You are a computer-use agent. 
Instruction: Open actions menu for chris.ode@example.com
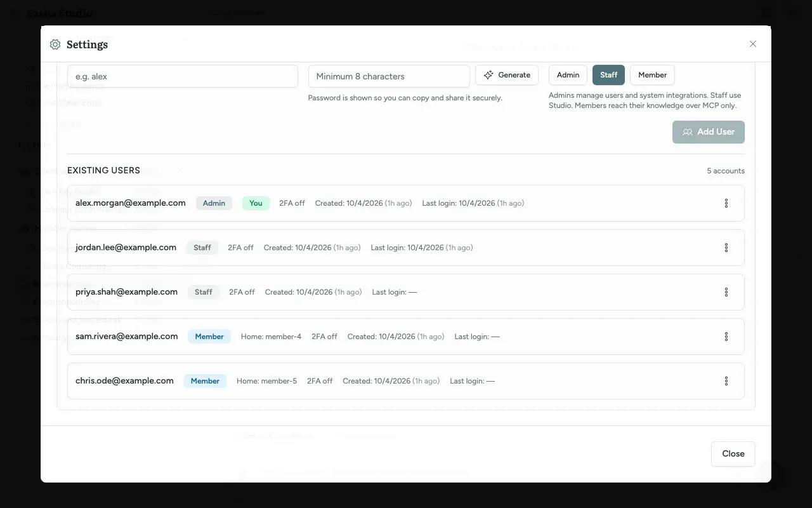pyautogui.click(x=726, y=381)
